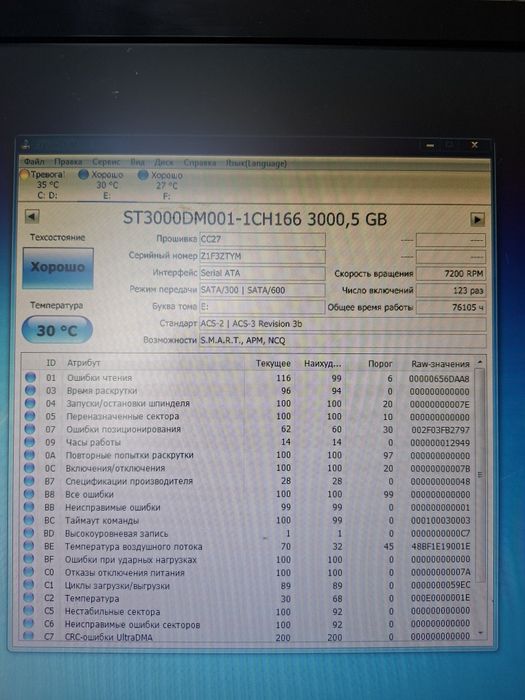This screenshot has width=525, height=700.
Task: Click status icon of Переназначенные сектора row
Action: (30, 416)
